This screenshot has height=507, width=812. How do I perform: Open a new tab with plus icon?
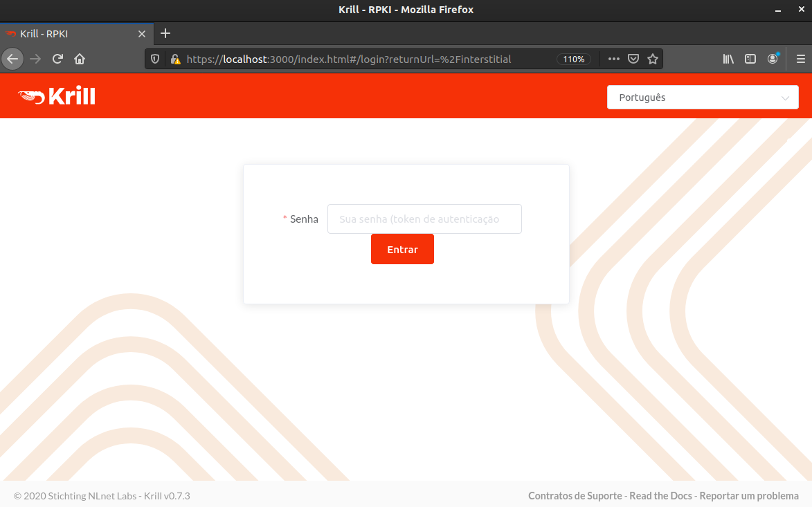click(x=165, y=34)
